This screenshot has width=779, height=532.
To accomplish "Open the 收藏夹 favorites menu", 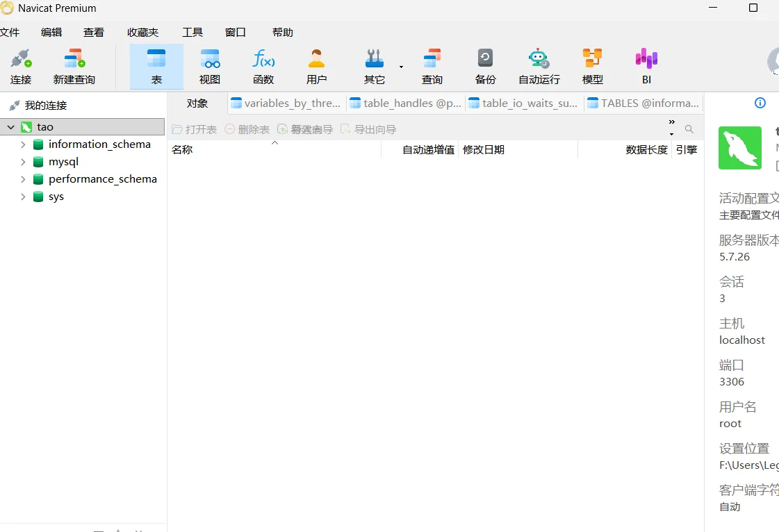I will [x=142, y=33].
